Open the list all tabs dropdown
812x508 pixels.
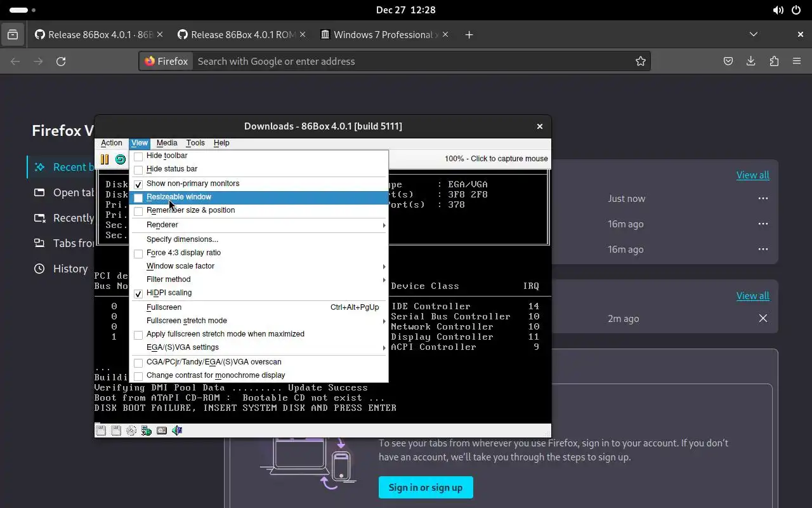(x=754, y=35)
